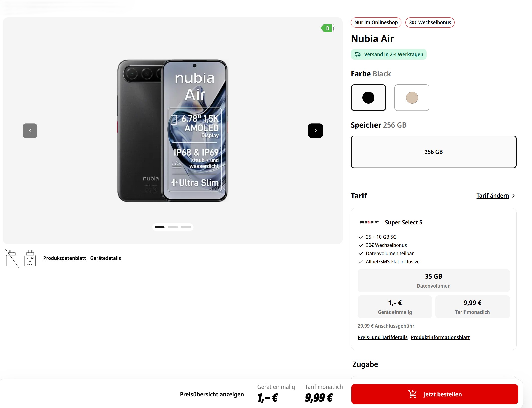Click the shopping cart icon on the order button

pyautogui.click(x=412, y=394)
